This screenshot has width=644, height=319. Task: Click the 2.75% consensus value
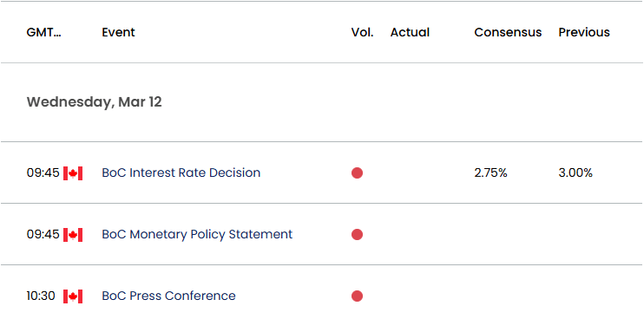click(x=490, y=173)
